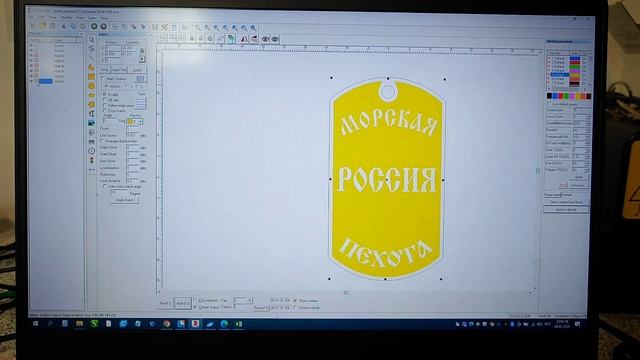Click the Save toolbar icon

point(52,26)
